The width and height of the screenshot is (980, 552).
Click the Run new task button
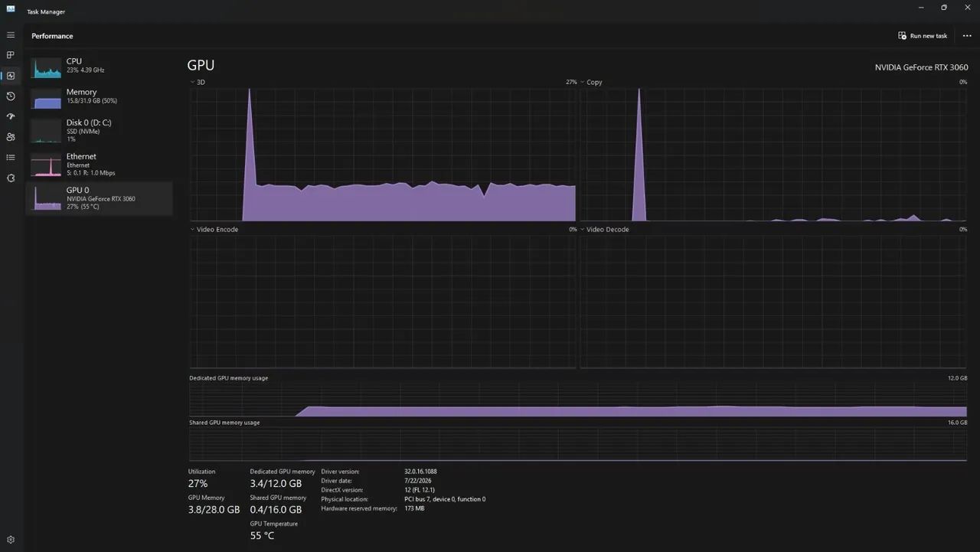(923, 36)
